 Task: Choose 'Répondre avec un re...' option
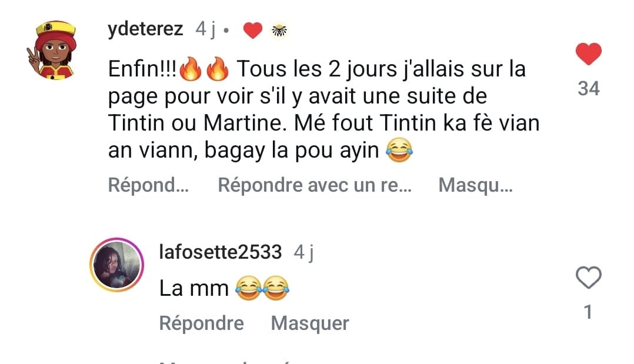coord(315,185)
